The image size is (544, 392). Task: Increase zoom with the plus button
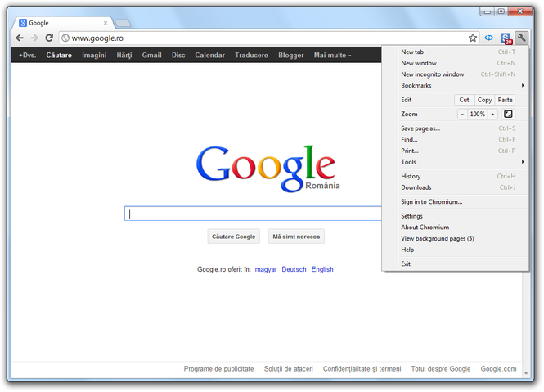(492, 114)
